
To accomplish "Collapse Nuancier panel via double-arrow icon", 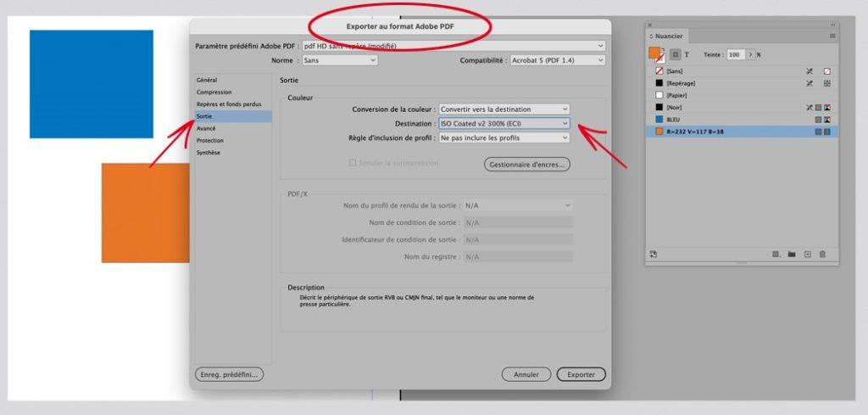I will coord(833,25).
